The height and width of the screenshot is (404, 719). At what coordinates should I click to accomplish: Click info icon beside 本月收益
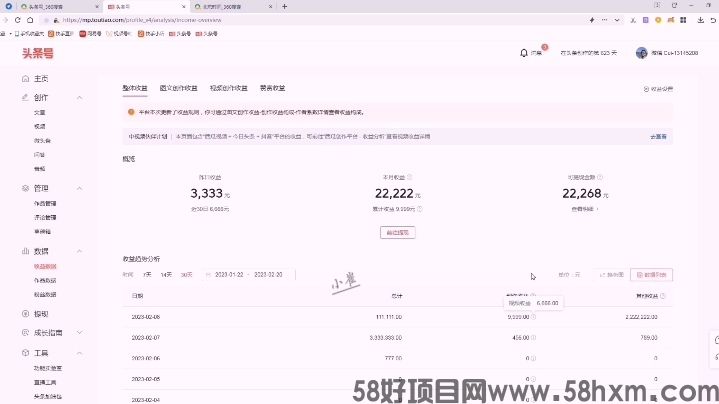point(409,177)
